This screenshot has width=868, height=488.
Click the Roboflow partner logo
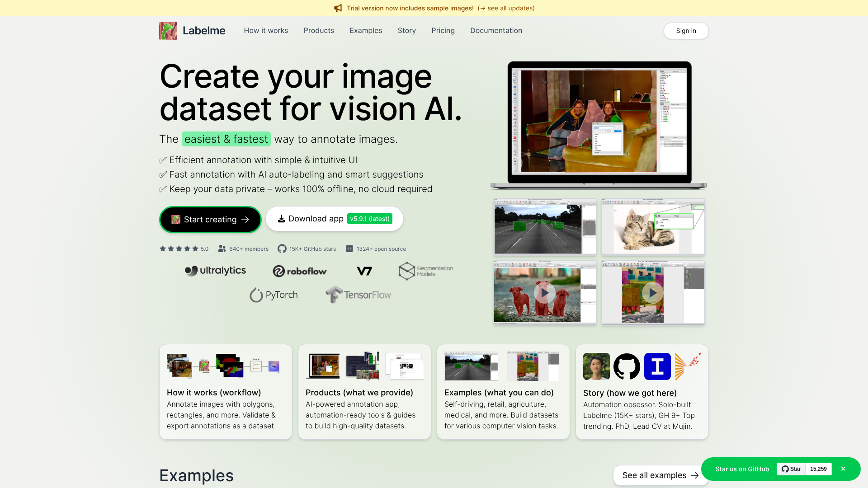pos(299,271)
